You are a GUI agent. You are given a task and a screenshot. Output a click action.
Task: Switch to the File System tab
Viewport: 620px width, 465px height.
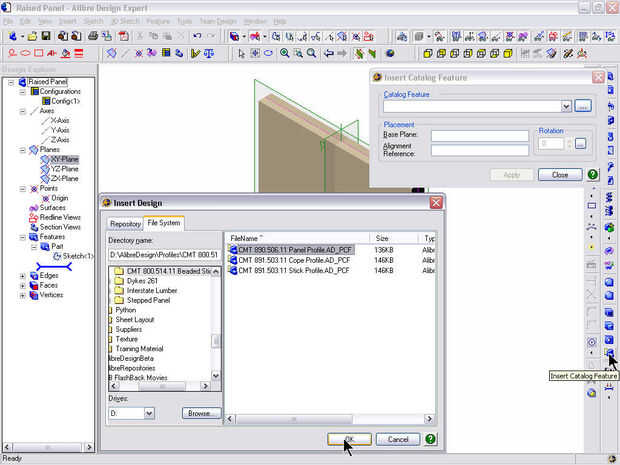[x=164, y=223]
